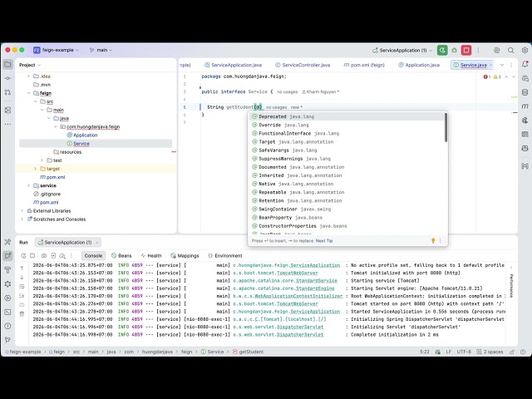Screen dimensions: 532x399
Task: Click the Next Tip link in popup
Action: [x=324, y=240]
